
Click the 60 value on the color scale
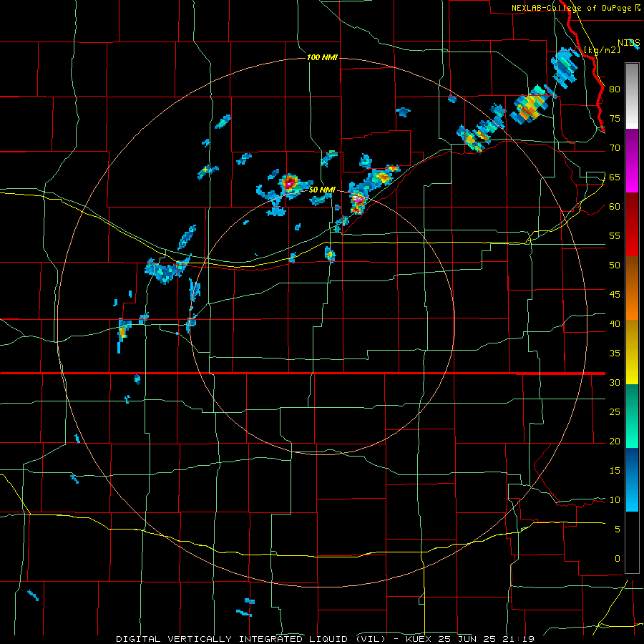(615, 206)
